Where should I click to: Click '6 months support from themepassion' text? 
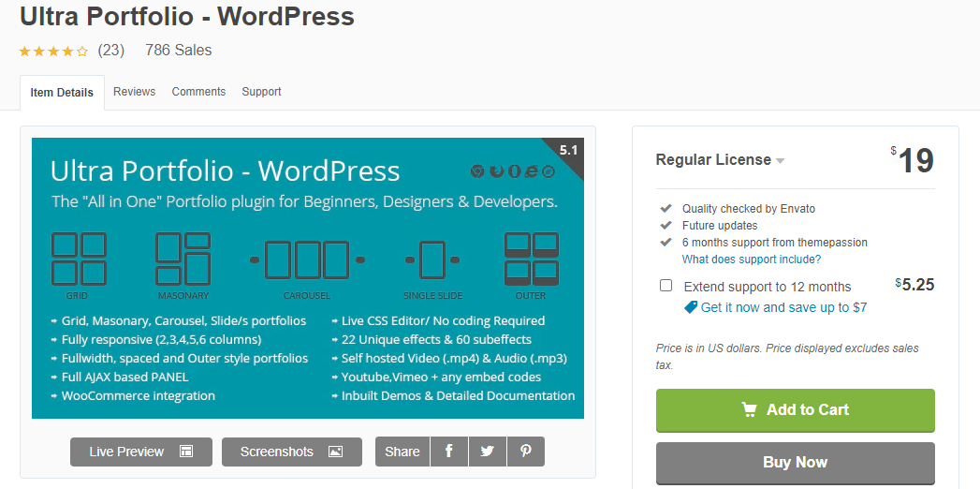pos(774,243)
